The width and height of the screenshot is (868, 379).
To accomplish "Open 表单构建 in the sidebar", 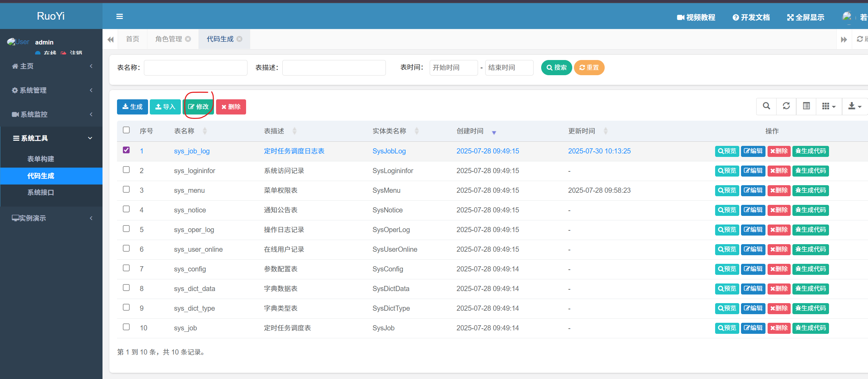I will [x=41, y=159].
